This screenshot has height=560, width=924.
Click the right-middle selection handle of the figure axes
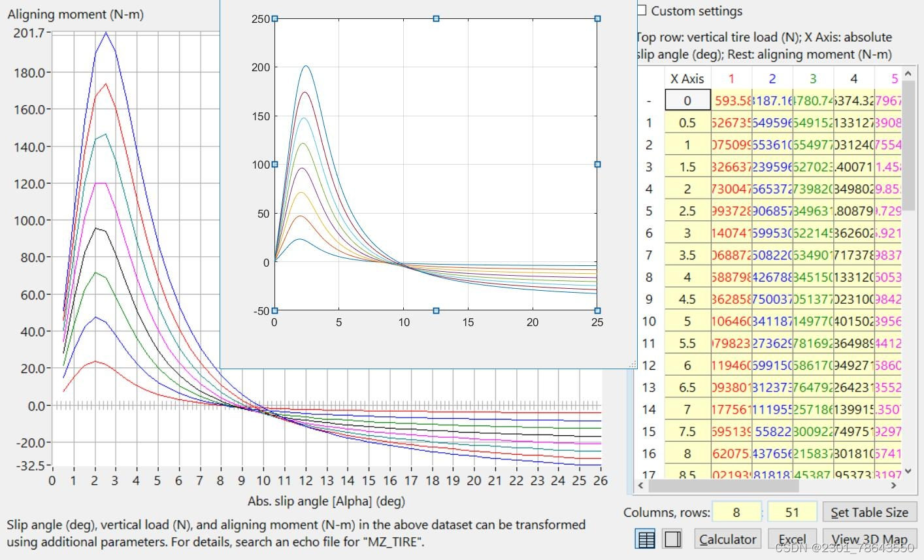coord(597,165)
